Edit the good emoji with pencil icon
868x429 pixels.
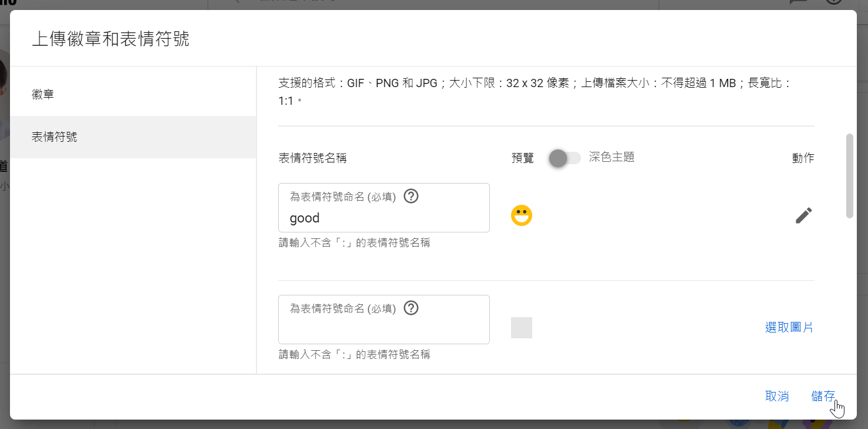pyautogui.click(x=803, y=215)
